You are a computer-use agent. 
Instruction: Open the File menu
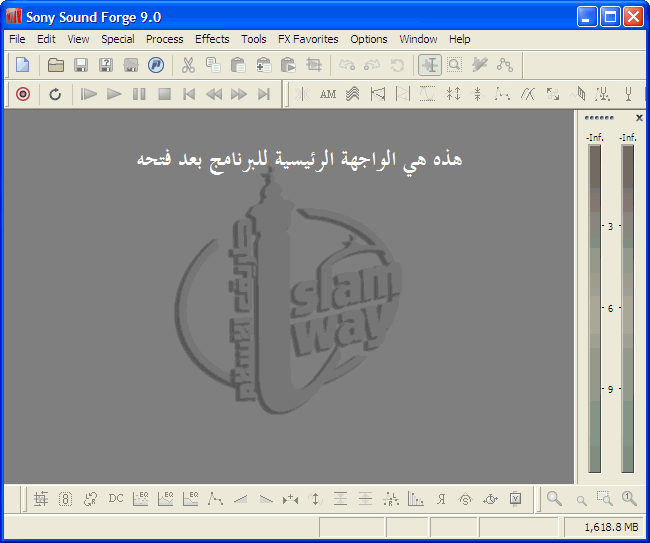point(17,39)
